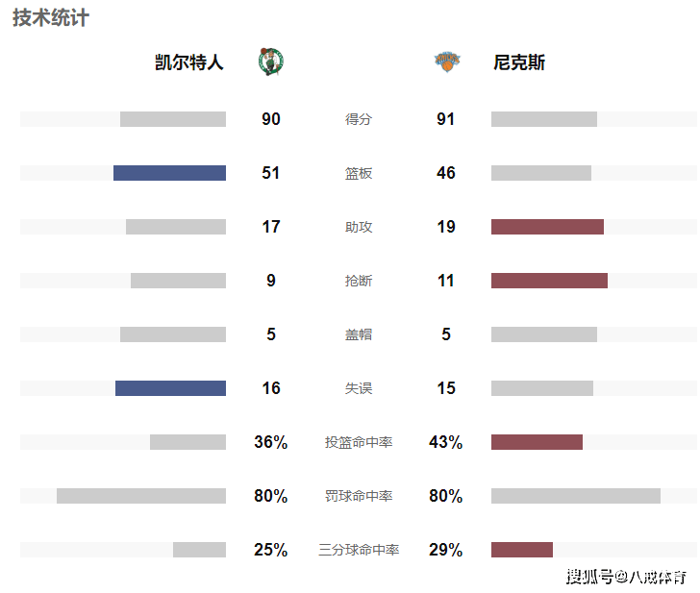Click the 三分球命中率 stat label

[359, 550]
